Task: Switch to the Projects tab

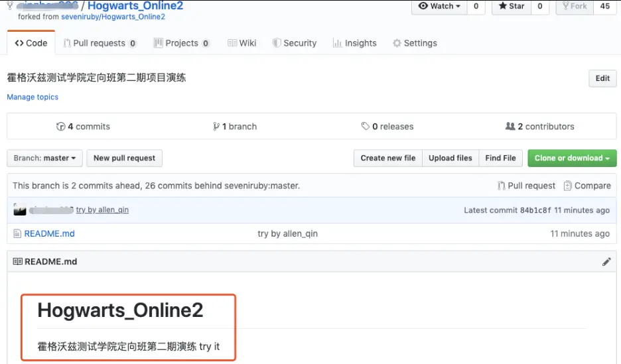Action: (181, 43)
